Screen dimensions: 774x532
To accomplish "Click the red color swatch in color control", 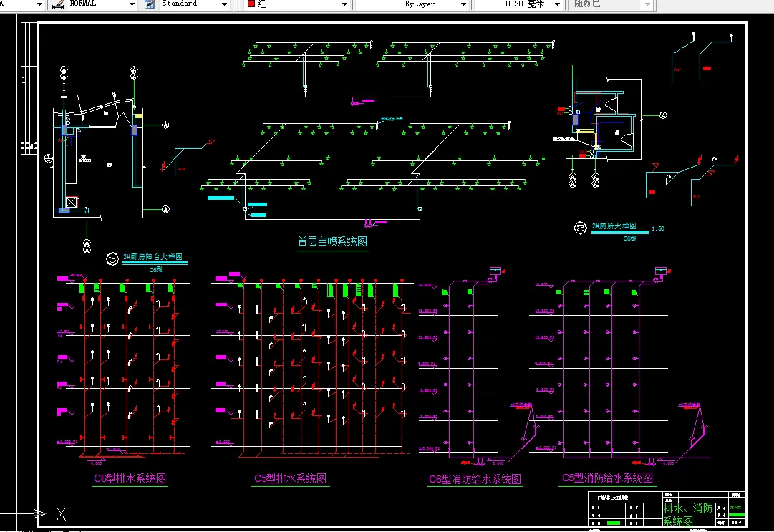I will [251, 4].
